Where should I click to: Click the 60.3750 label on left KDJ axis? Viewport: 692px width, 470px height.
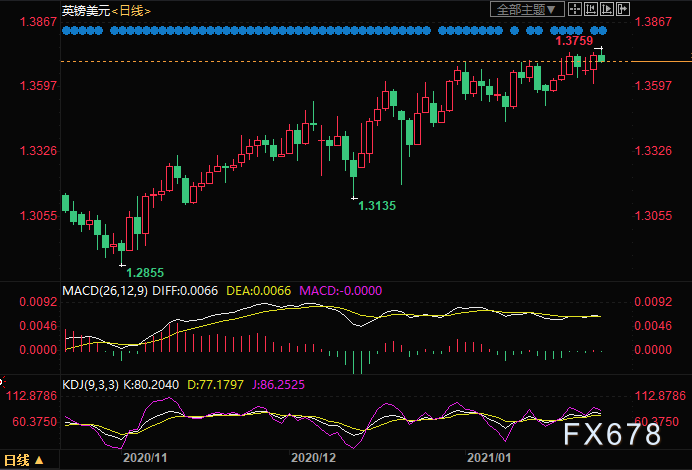pos(36,422)
